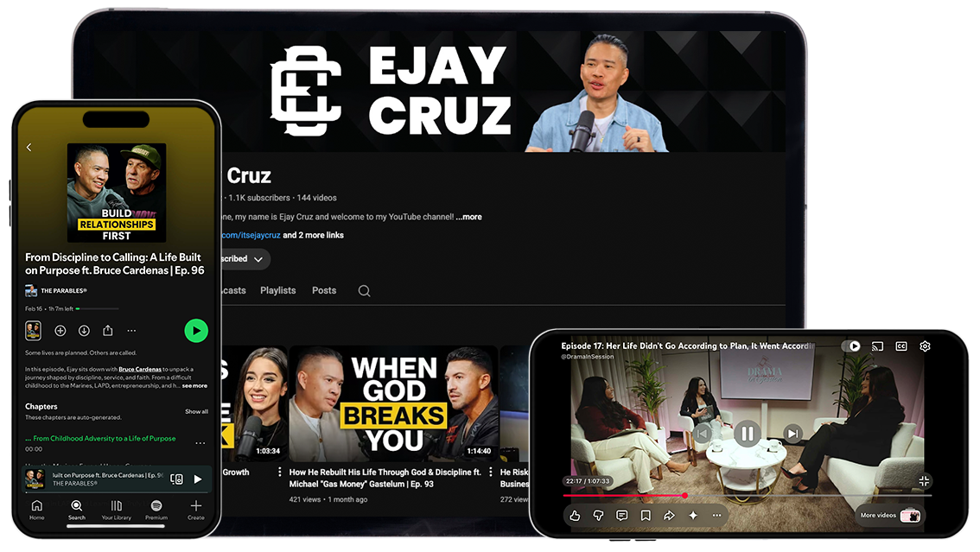The width and height of the screenshot is (980, 552).
Task: Go back using the arrow on the phone
Action: tap(29, 148)
